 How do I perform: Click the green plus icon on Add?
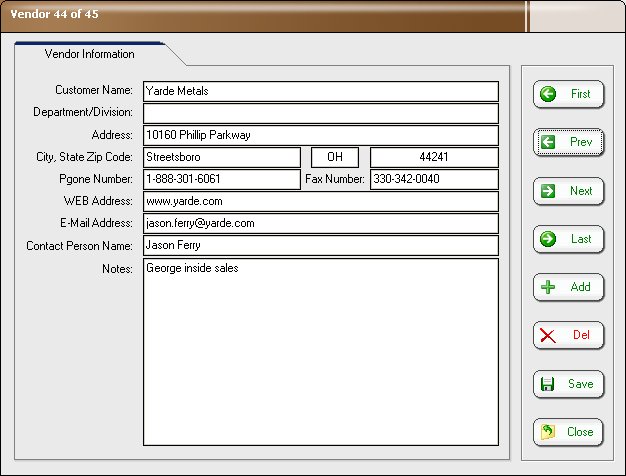click(x=548, y=287)
